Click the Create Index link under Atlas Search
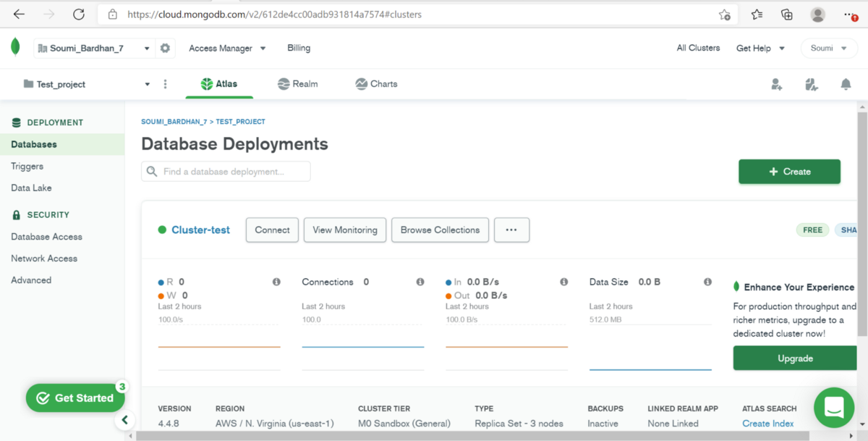The image size is (868, 441). (768, 424)
